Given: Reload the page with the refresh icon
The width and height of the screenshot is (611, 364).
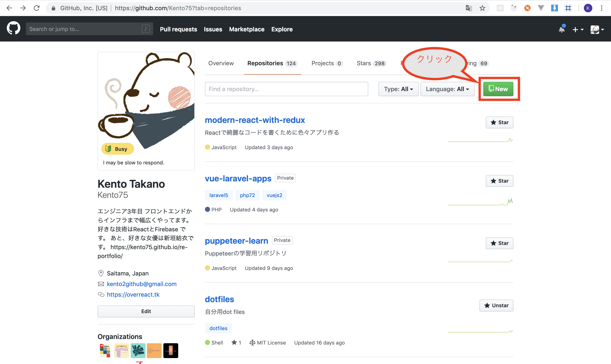Looking at the screenshot, I should (x=36, y=8).
